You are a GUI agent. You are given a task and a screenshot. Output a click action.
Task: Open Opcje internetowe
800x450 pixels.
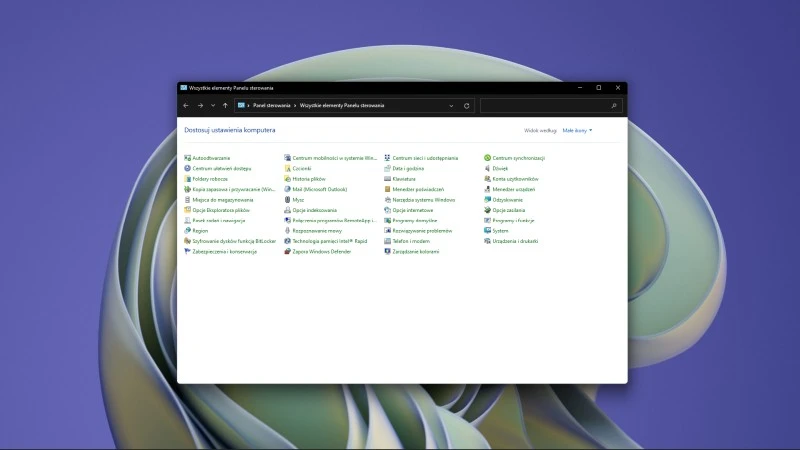[409, 210]
